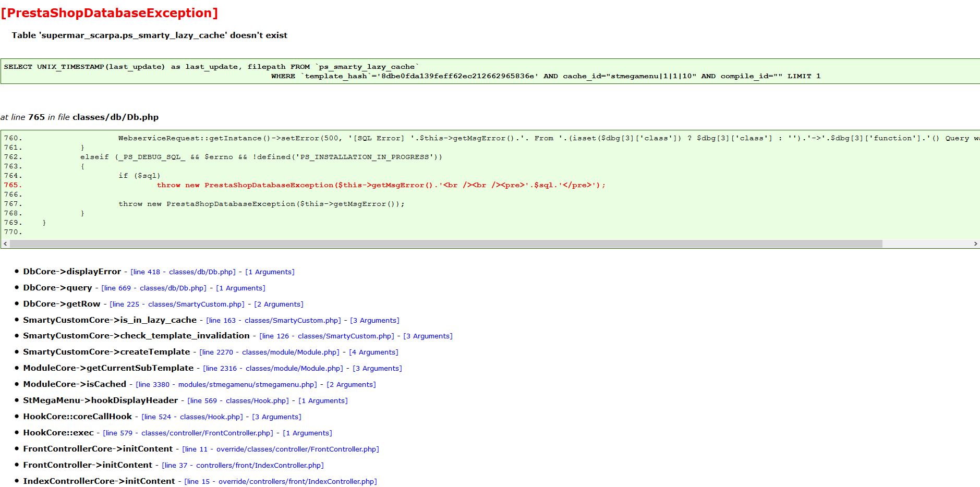The height and width of the screenshot is (487, 980).
Task: Click the HookCore::exec method name
Action: (x=58, y=433)
